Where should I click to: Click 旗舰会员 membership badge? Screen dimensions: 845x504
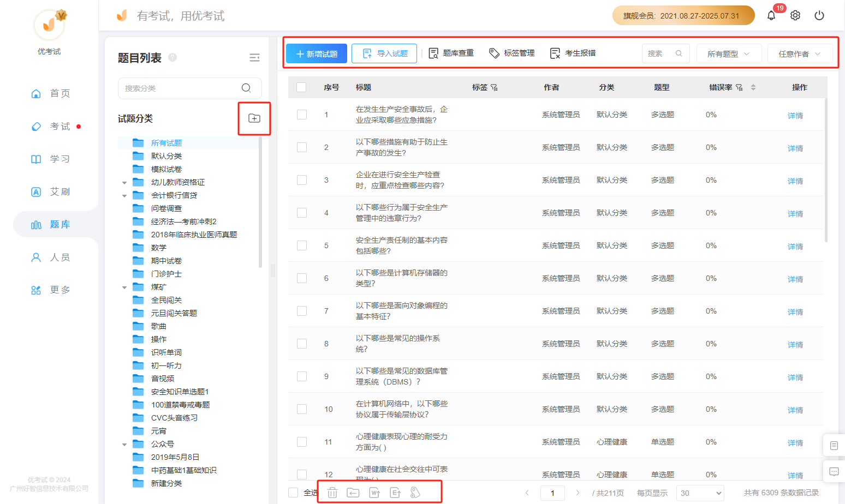click(x=683, y=15)
